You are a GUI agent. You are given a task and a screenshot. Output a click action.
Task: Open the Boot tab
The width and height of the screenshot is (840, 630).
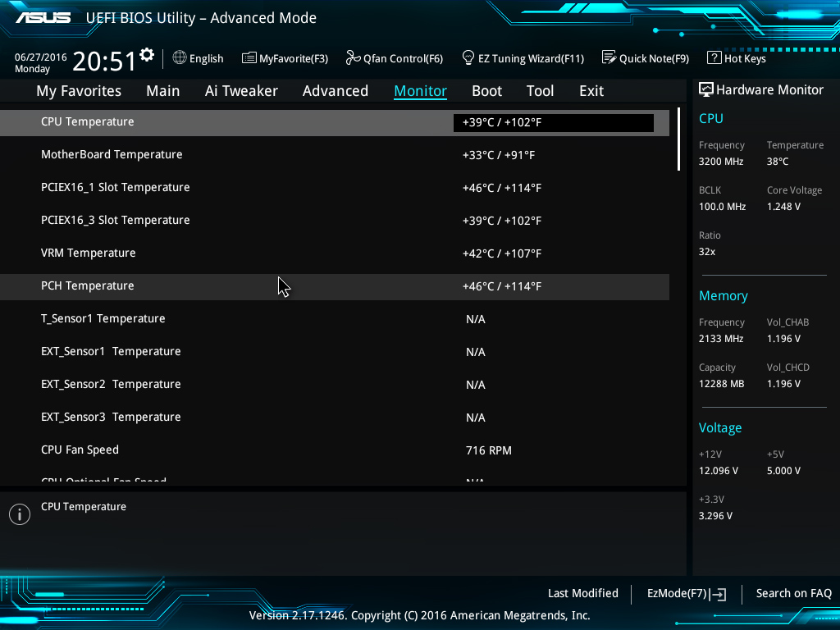[x=487, y=91]
